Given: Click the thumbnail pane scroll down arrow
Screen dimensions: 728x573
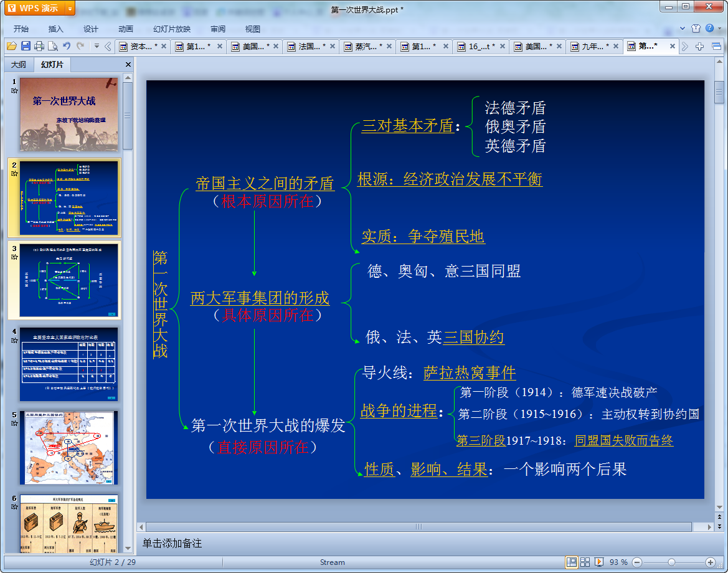Looking at the screenshot, I should (128, 548).
